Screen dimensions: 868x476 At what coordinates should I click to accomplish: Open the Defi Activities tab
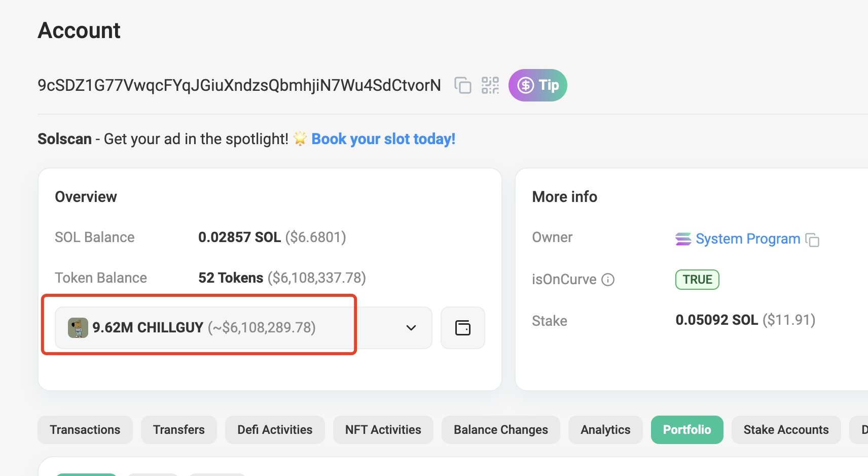click(275, 430)
